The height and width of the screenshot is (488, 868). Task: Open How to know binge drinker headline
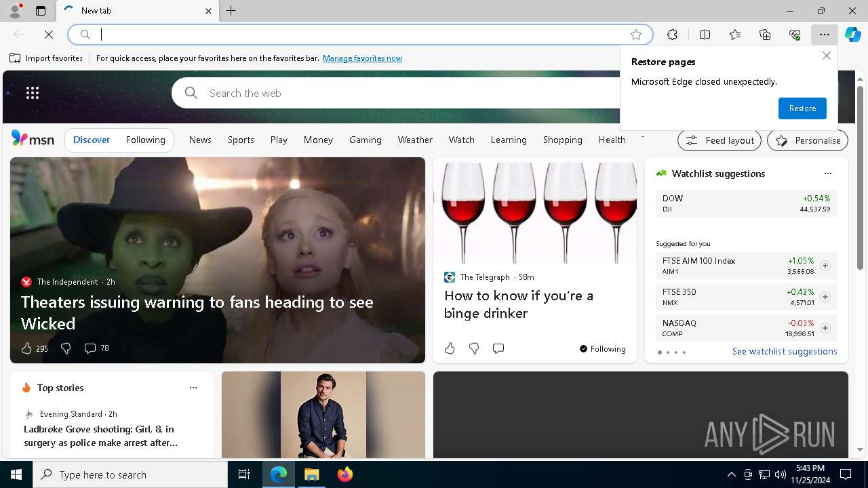click(x=519, y=304)
